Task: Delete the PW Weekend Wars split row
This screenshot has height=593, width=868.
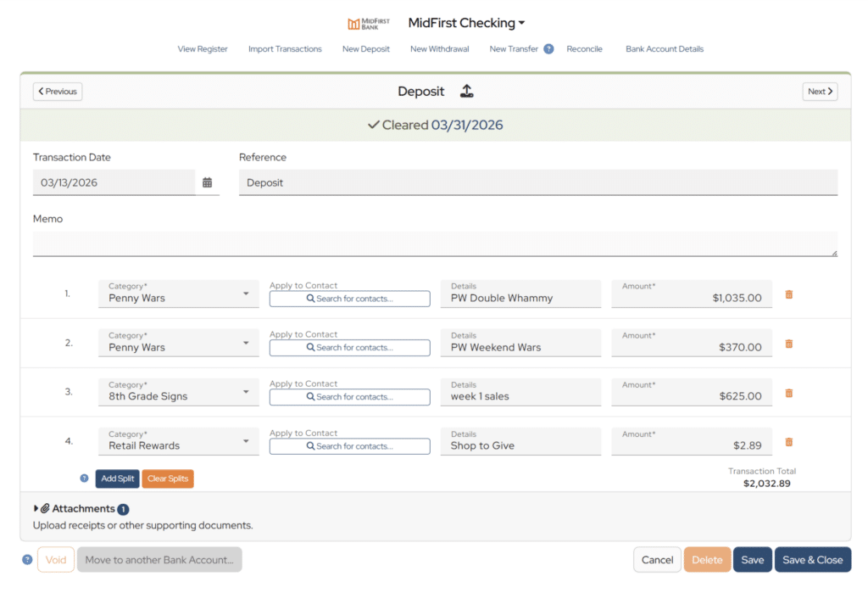Action: tap(789, 344)
